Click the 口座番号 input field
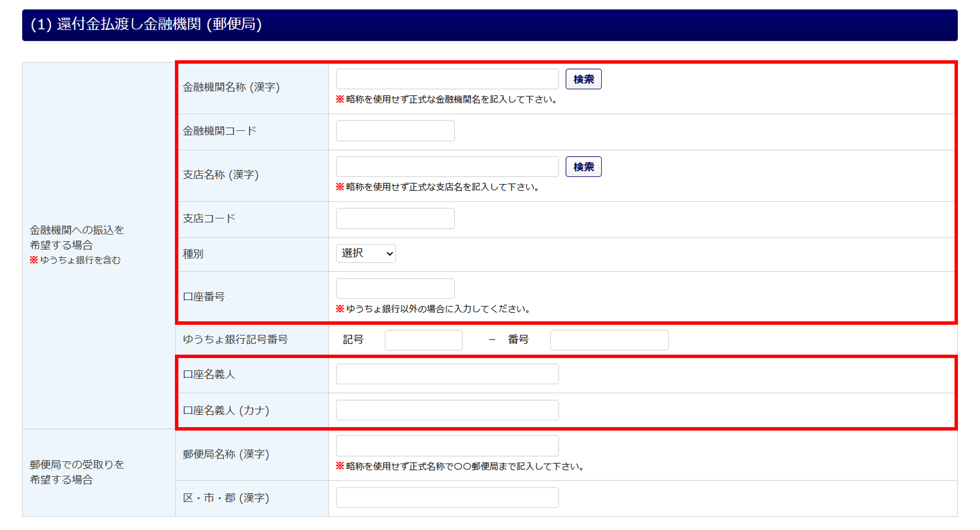The image size is (980, 530). click(x=395, y=289)
